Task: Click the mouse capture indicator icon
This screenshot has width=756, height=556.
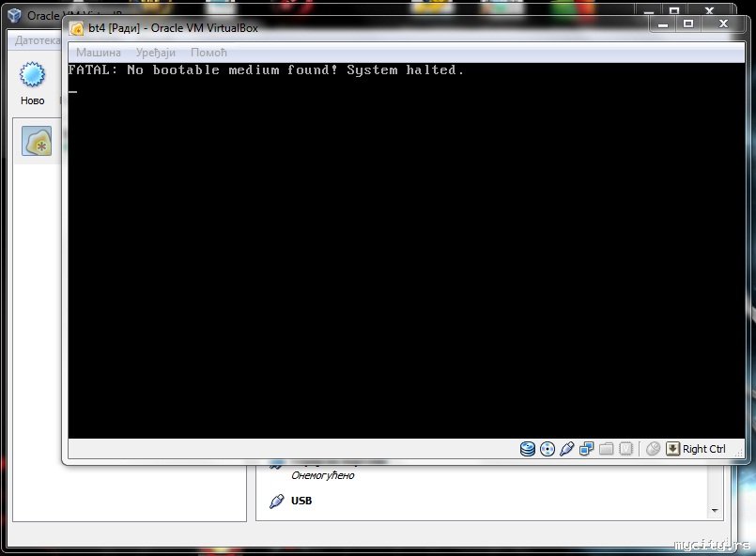Action: point(653,449)
